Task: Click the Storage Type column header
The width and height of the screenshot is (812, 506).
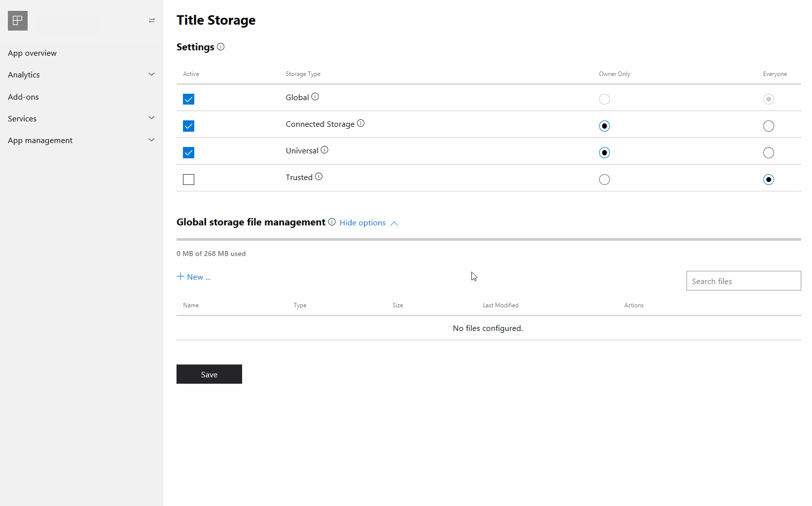Action: pyautogui.click(x=303, y=74)
